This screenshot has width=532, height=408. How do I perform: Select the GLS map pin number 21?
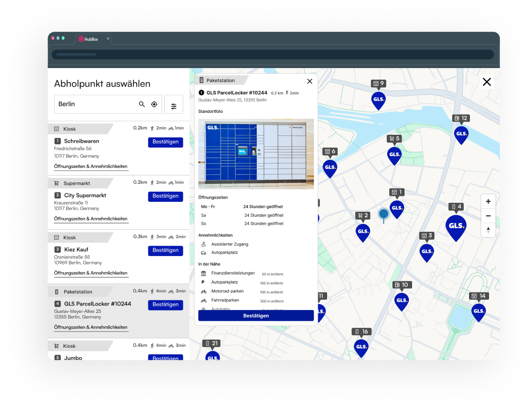[x=213, y=356]
